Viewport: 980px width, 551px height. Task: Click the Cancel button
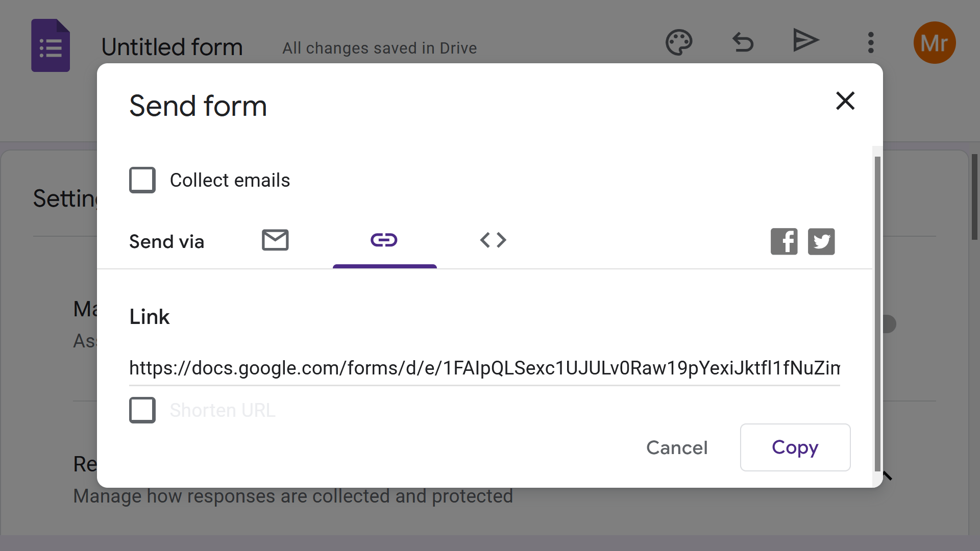[x=677, y=447]
